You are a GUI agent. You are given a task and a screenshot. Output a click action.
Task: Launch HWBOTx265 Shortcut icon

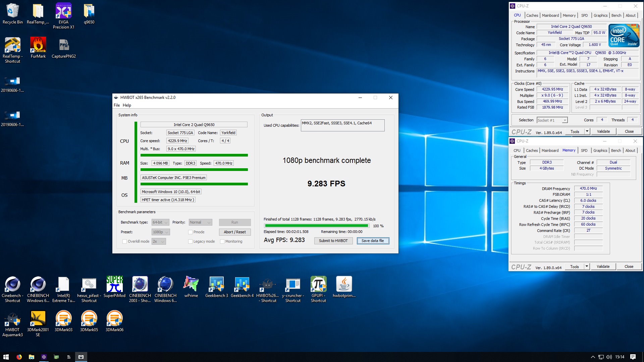(267, 290)
